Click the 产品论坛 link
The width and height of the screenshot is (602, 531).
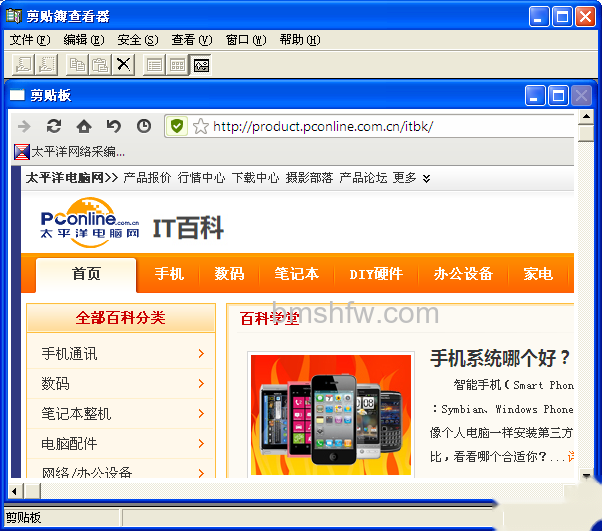coord(363,178)
